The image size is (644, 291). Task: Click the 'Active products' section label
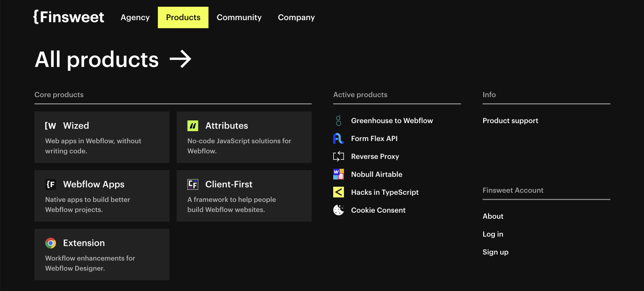[360, 95]
